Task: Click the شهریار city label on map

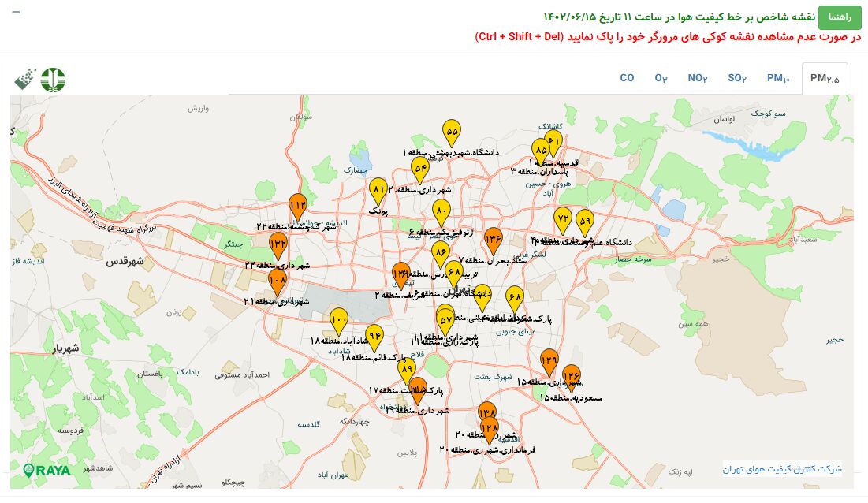Action: pyautogui.click(x=65, y=348)
